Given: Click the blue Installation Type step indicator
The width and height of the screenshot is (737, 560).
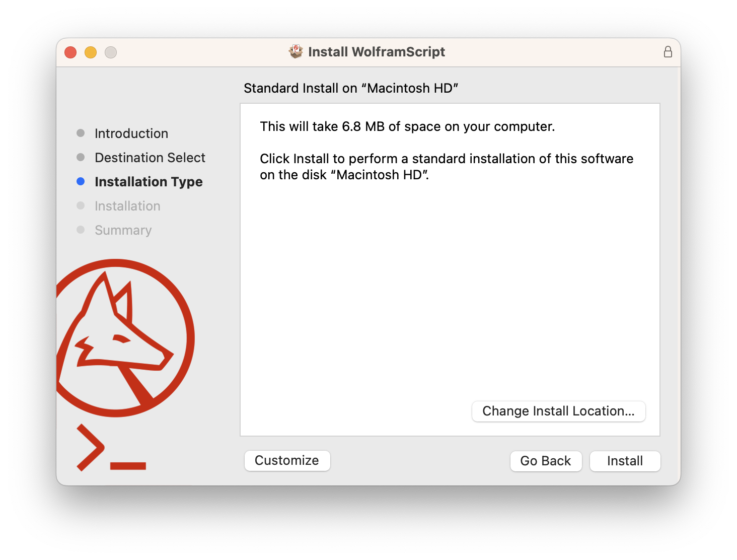Looking at the screenshot, I should pyautogui.click(x=81, y=181).
